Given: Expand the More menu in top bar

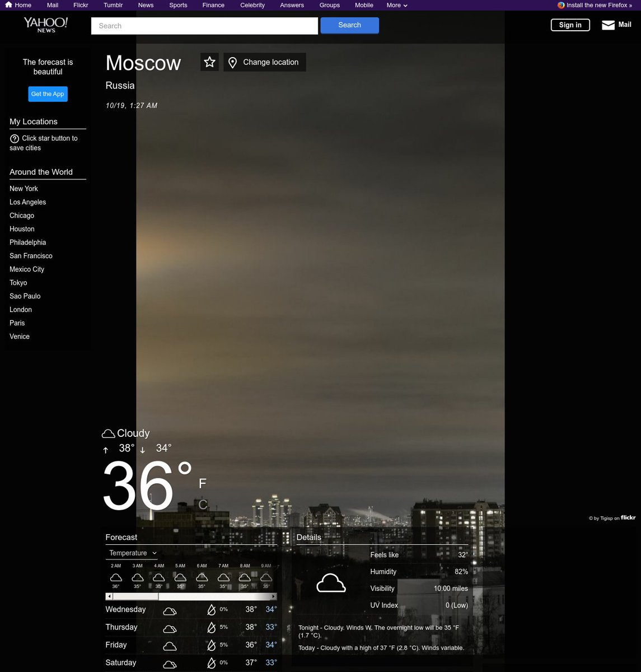Looking at the screenshot, I should point(397,5).
